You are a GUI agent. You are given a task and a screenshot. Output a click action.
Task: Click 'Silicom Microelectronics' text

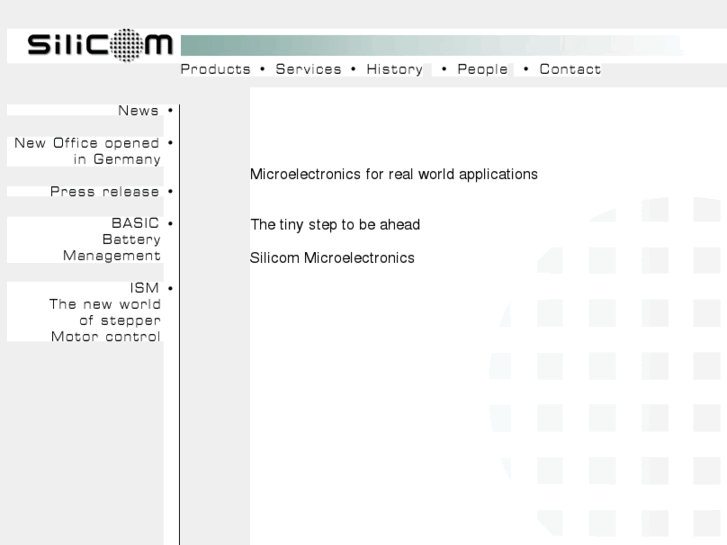(x=332, y=258)
